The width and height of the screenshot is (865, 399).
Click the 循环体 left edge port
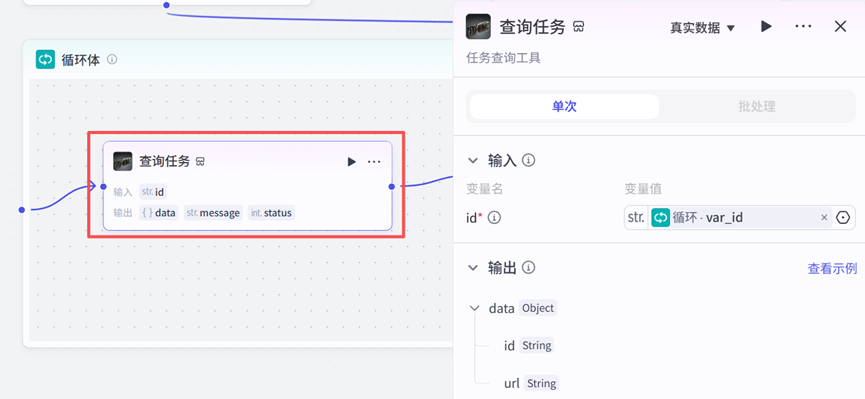(x=22, y=210)
